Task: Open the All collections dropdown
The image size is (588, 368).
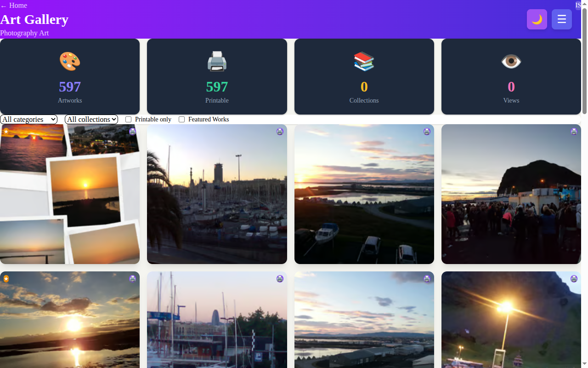Action: [91, 120]
